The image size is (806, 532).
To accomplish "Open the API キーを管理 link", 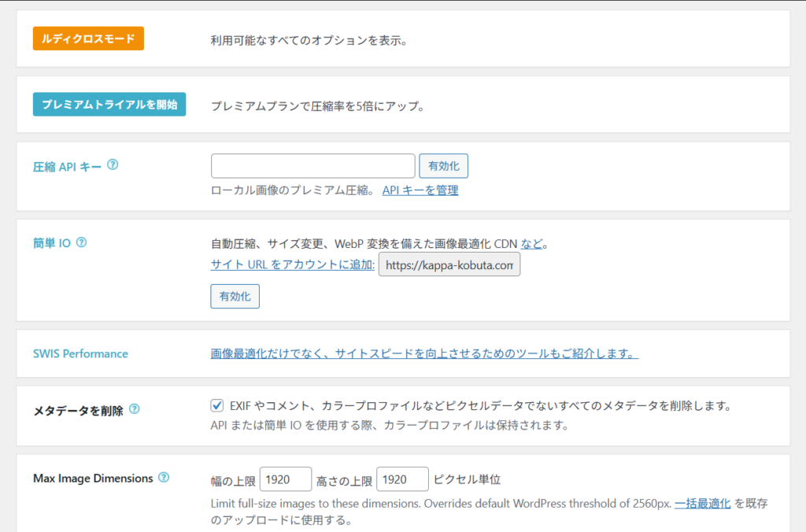I will click(420, 190).
